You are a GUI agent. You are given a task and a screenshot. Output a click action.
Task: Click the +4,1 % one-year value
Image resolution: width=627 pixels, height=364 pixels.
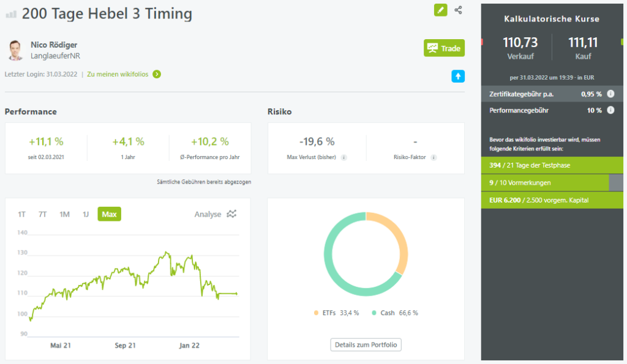pos(128,141)
